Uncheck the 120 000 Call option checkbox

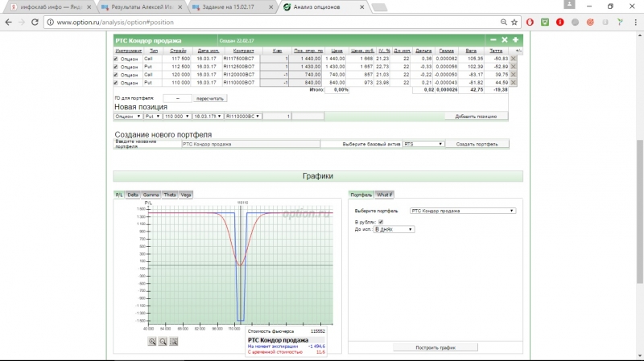pos(116,75)
